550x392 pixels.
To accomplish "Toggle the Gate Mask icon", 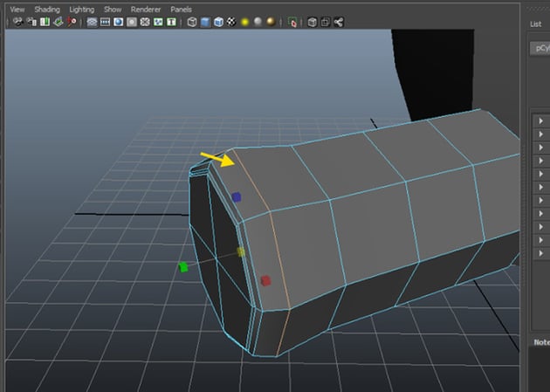I will 132,22.
